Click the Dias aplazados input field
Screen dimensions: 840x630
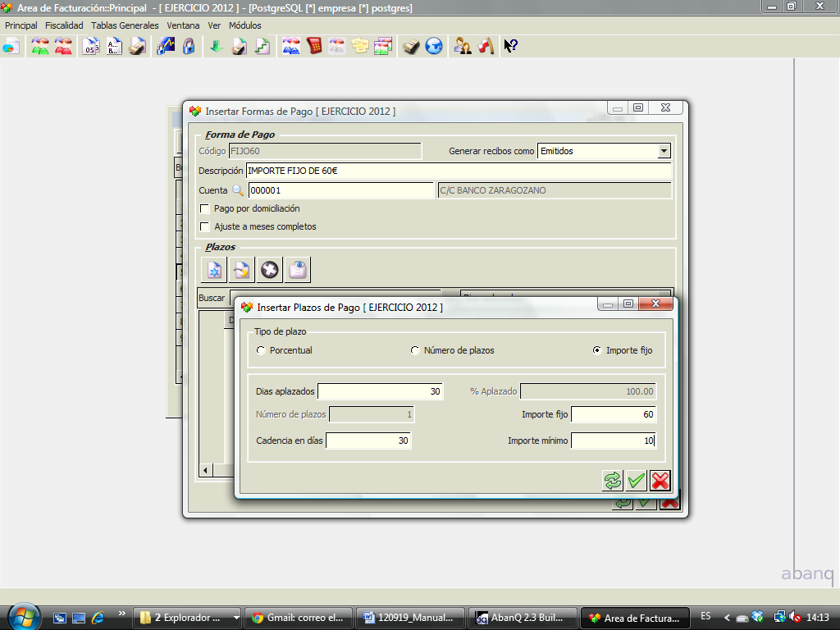click(x=381, y=391)
